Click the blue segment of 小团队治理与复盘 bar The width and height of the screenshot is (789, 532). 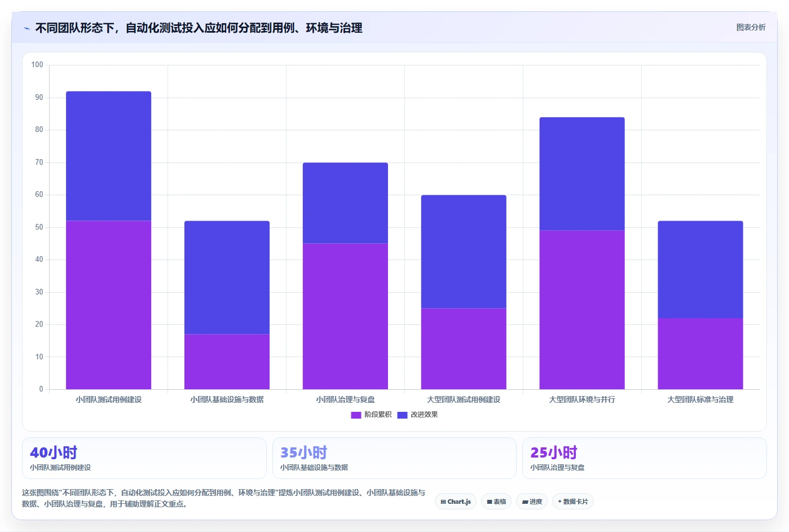[x=345, y=203]
